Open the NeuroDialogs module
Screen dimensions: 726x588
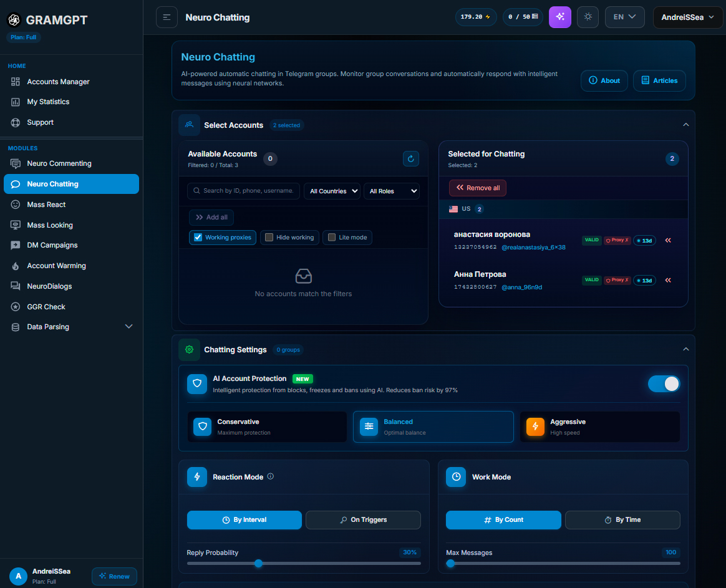click(x=71, y=286)
